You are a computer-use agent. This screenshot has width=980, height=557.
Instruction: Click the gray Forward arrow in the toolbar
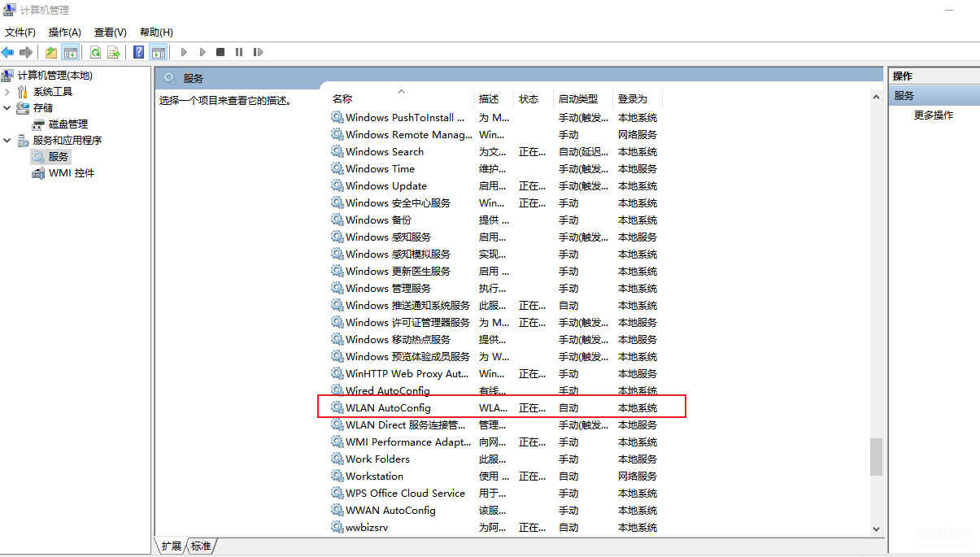26,52
